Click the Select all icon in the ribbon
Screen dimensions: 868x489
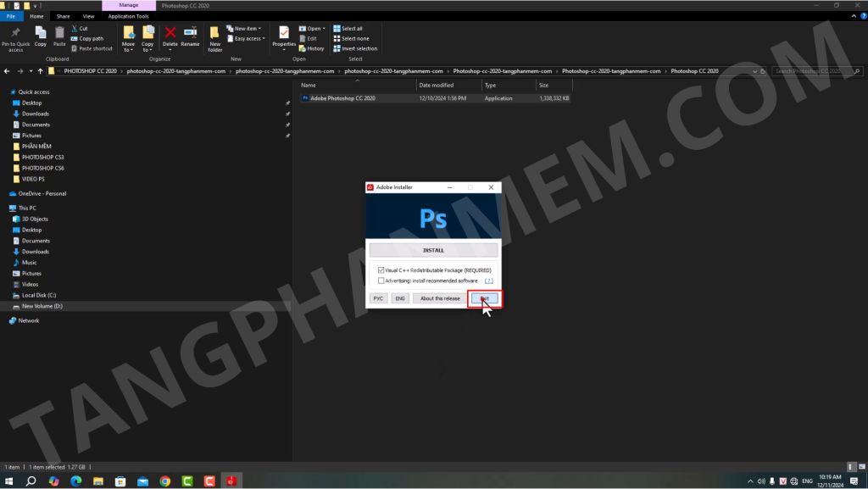point(351,29)
